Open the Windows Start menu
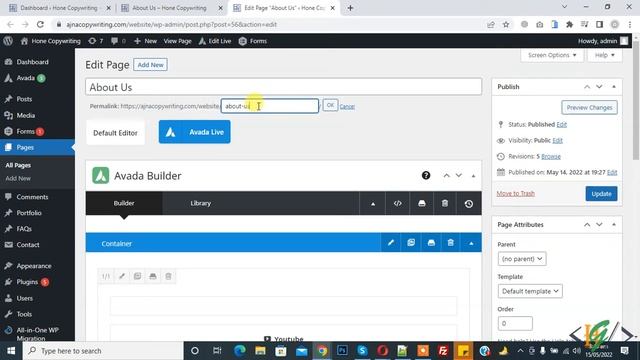Image resolution: width=640 pixels, height=360 pixels. 11,351
